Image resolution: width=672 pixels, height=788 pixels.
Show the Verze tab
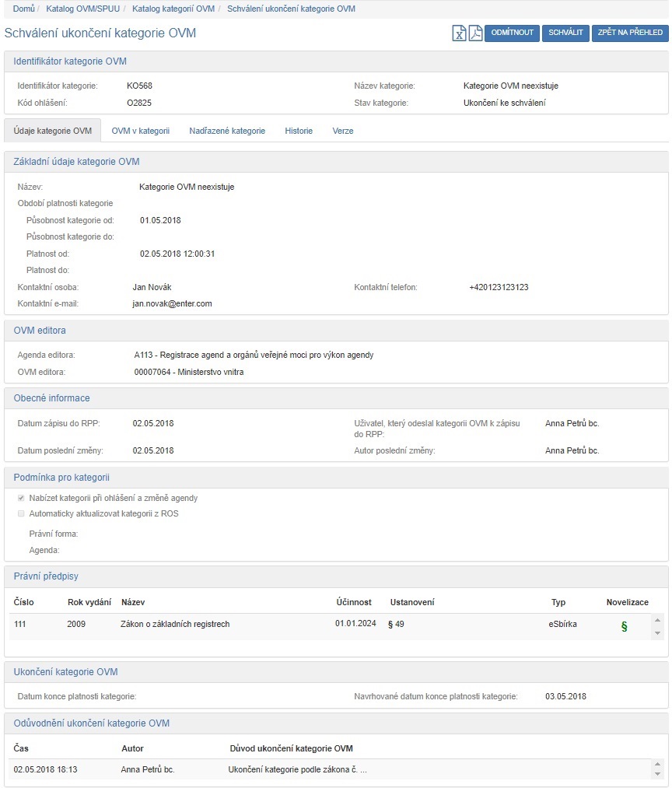point(343,131)
